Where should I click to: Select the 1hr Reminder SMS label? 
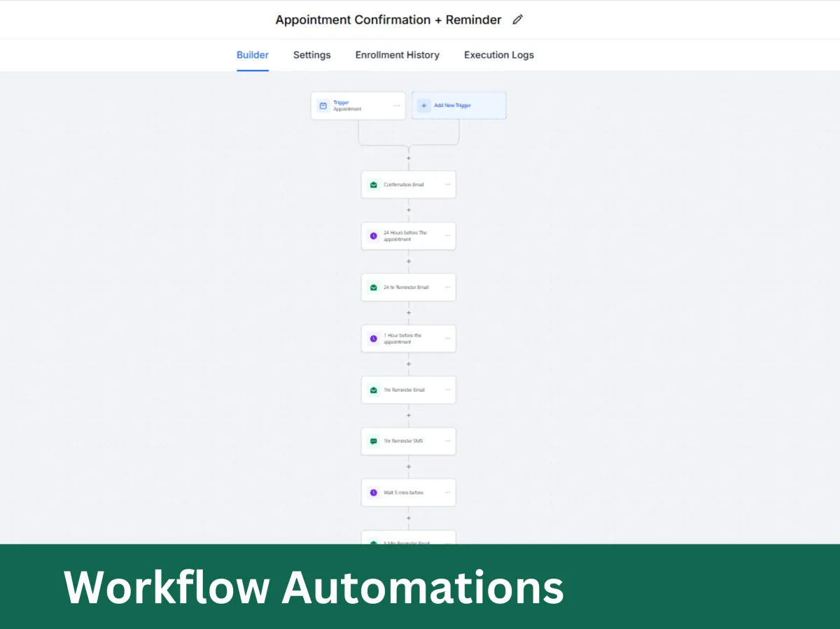coord(403,441)
